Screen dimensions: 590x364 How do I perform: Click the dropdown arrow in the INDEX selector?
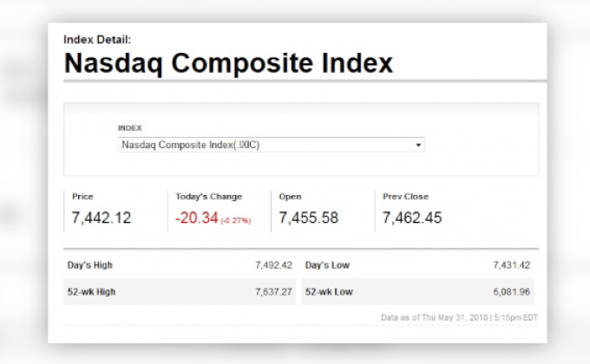point(419,145)
